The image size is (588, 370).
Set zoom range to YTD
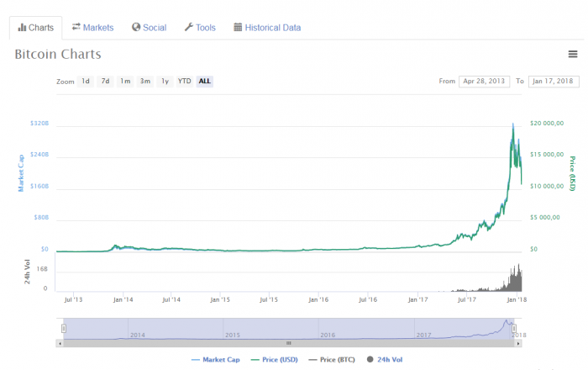[x=185, y=81]
